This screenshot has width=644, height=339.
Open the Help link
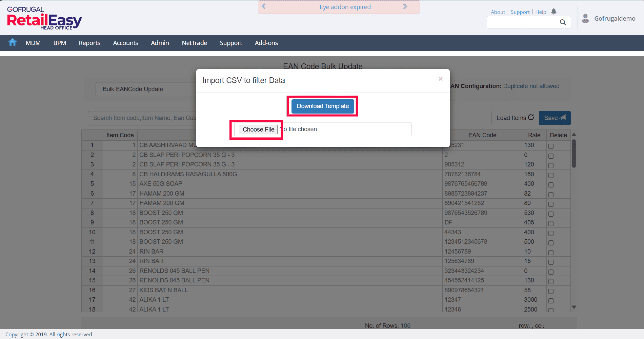click(541, 12)
